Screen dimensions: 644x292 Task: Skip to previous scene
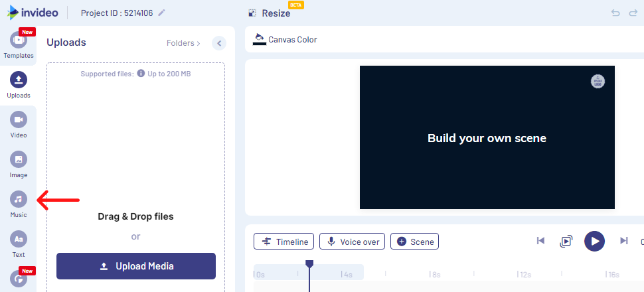click(x=540, y=241)
